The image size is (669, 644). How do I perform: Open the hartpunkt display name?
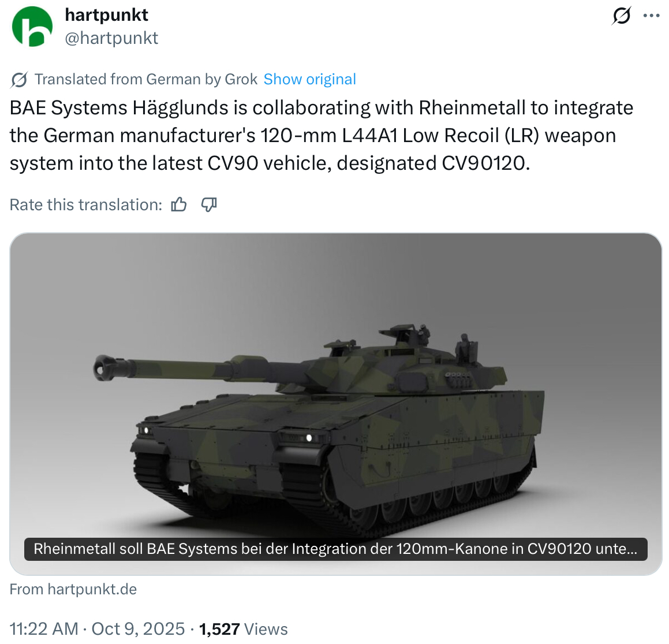tap(106, 15)
